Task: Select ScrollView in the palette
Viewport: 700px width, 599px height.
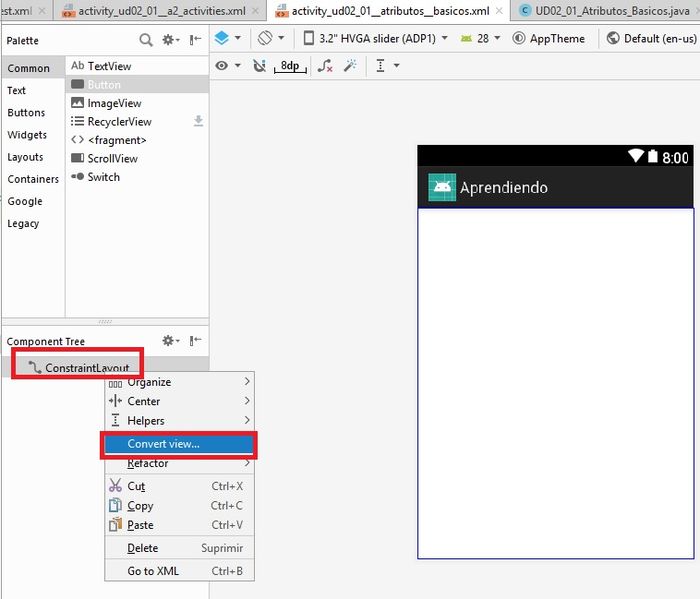Action: tap(137, 158)
